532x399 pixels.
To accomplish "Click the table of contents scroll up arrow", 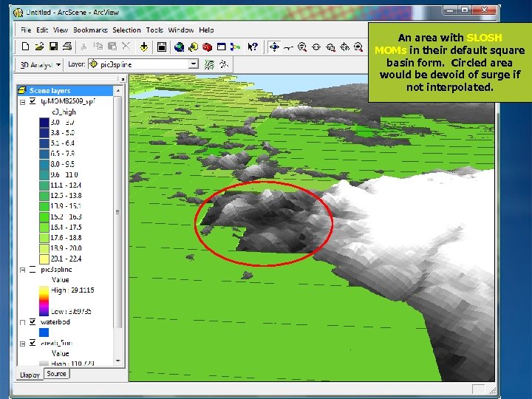I will point(117,91).
